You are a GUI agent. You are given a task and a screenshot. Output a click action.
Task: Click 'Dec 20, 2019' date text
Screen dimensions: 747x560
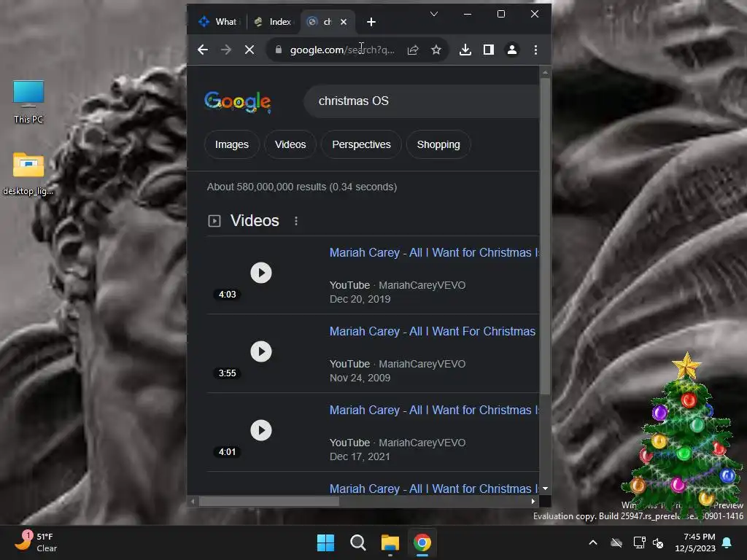(360, 299)
